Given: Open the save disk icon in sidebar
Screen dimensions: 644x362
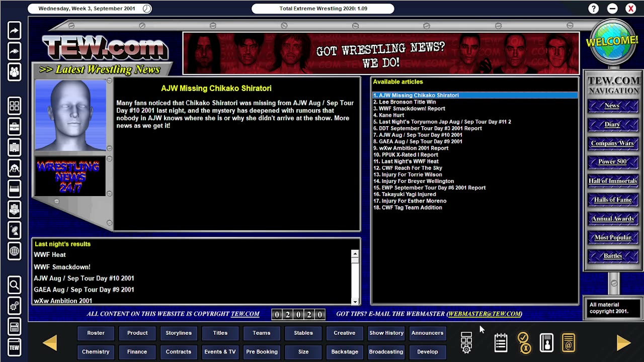Looking at the screenshot, I should tap(14, 326).
